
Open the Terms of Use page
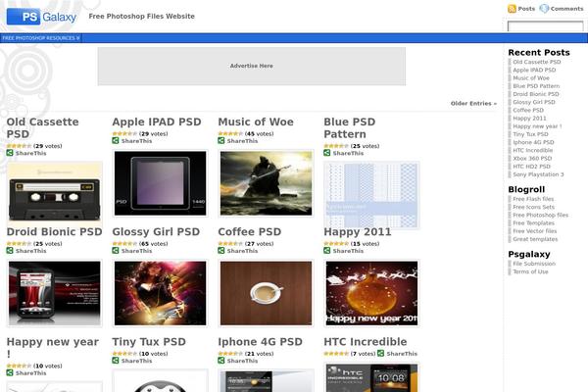tap(530, 271)
